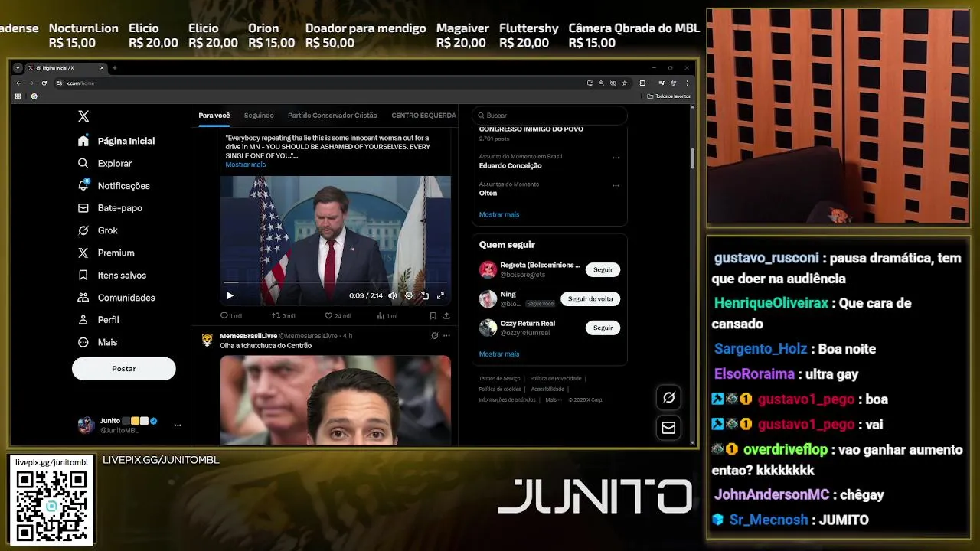Go to Página Inicial in sidebar

tap(116, 141)
